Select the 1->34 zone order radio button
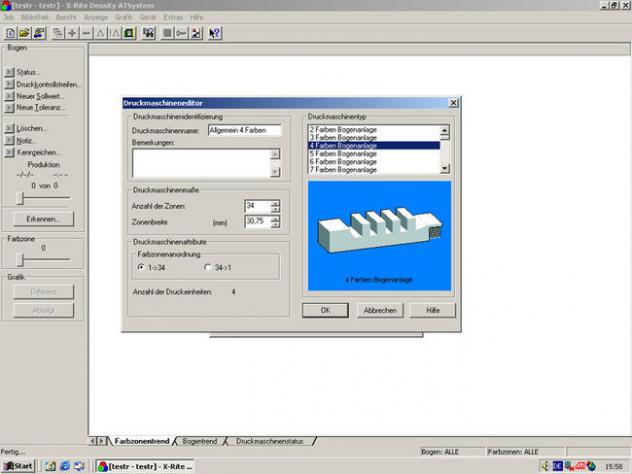This screenshot has width=632, height=474. pyautogui.click(x=141, y=267)
